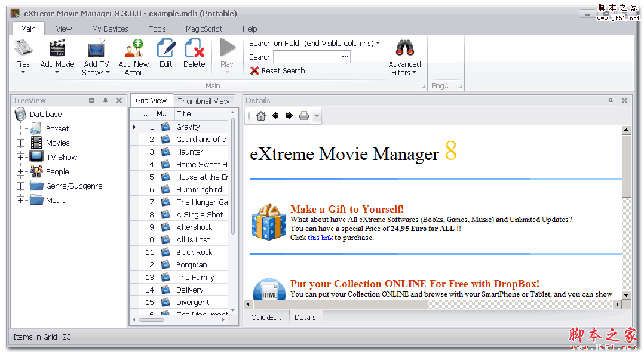Select the Black Rock movie row
The width and height of the screenshot is (644, 354).
(183, 253)
